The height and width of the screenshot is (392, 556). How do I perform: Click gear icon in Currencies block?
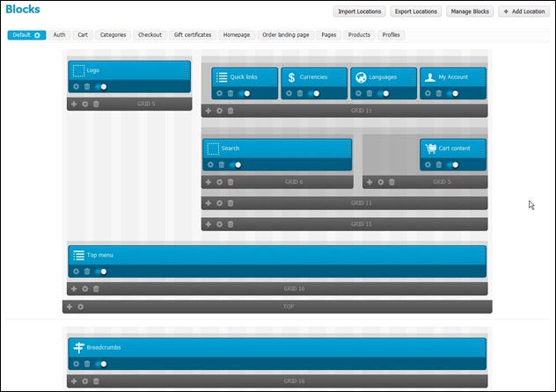tap(289, 93)
